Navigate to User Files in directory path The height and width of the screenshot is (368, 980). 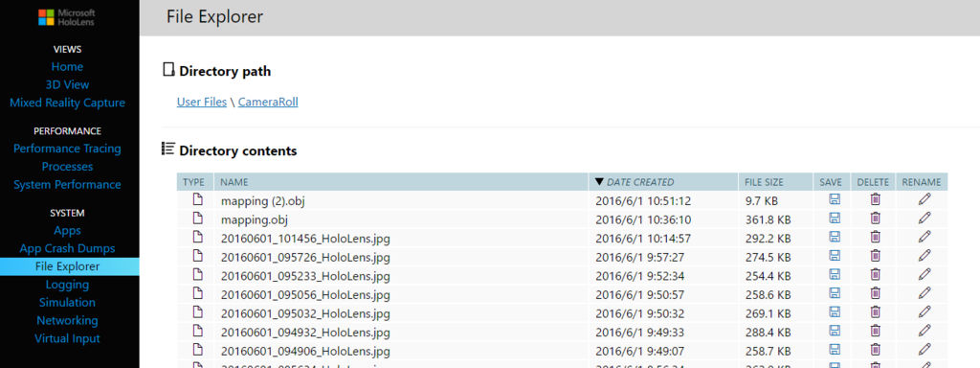click(x=202, y=102)
